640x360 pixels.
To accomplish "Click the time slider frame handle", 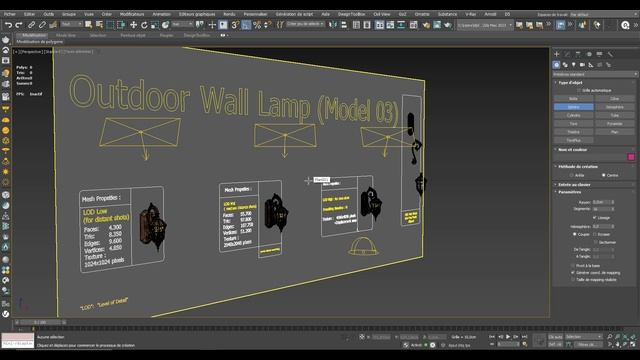I will click(x=40, y=322).
